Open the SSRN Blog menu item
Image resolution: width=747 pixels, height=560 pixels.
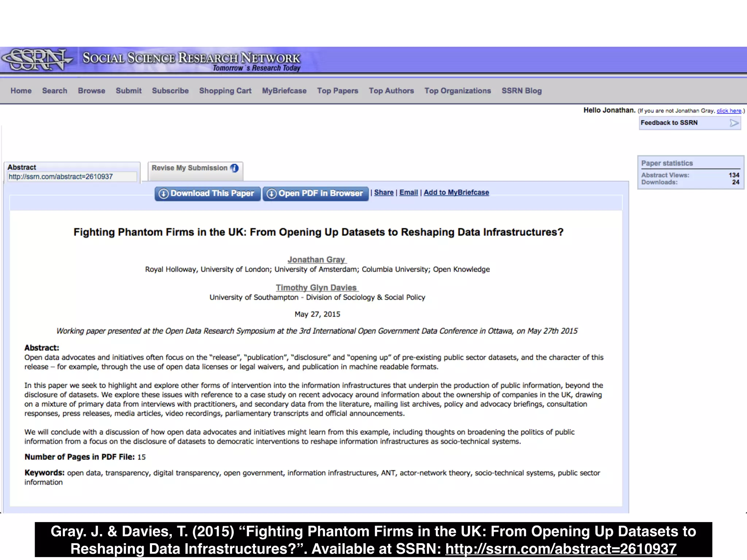521,91
